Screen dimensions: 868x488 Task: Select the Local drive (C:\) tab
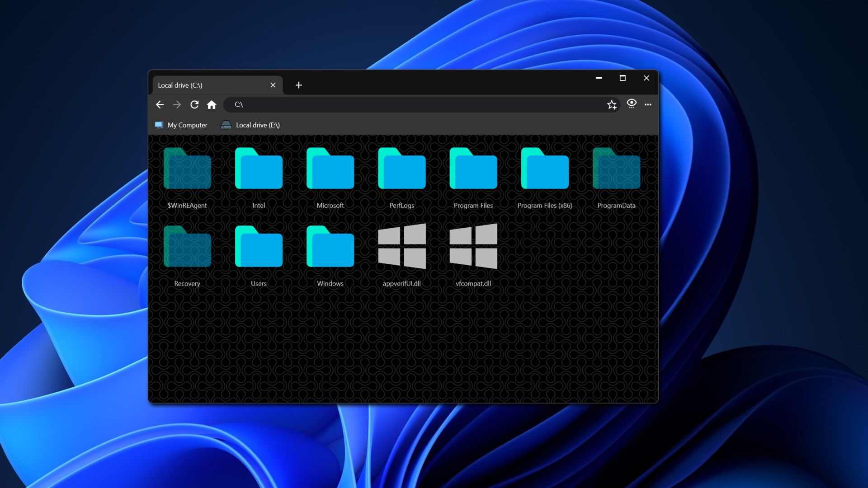pyautogui.click(x=203, y=85)
